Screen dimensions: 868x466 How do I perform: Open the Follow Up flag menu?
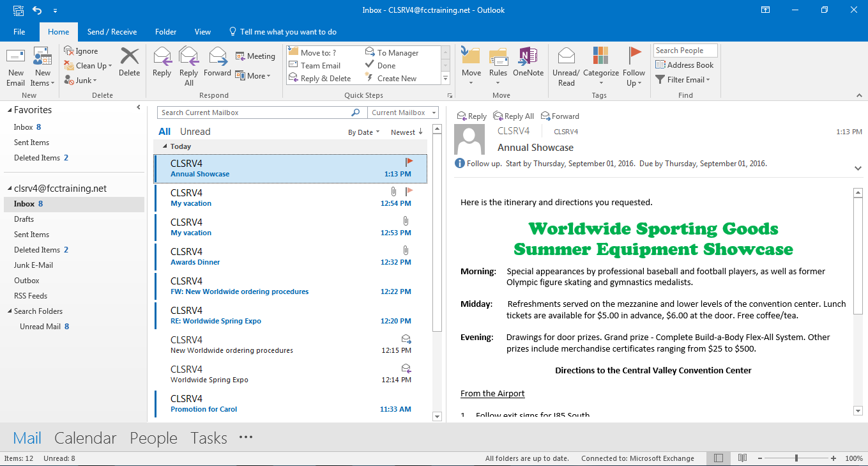(x=634, y=67)
